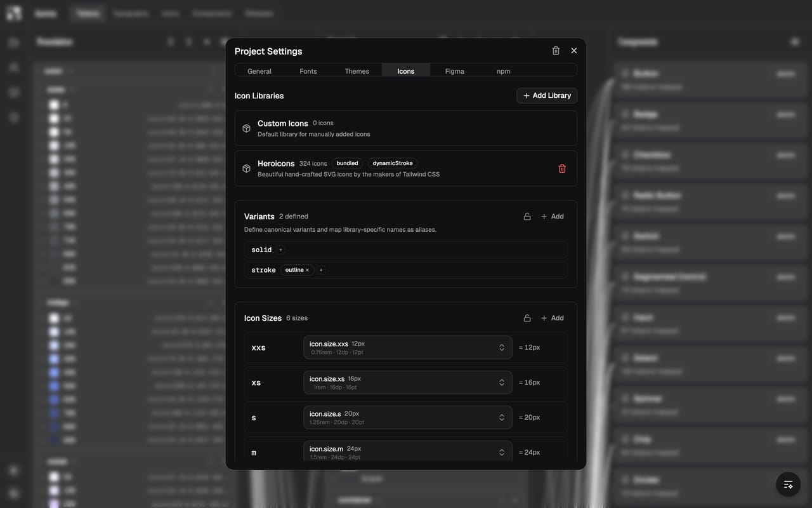
Task: Click the dynamicStroke badge on Heroicons
Action: click(x=393, y=163)
